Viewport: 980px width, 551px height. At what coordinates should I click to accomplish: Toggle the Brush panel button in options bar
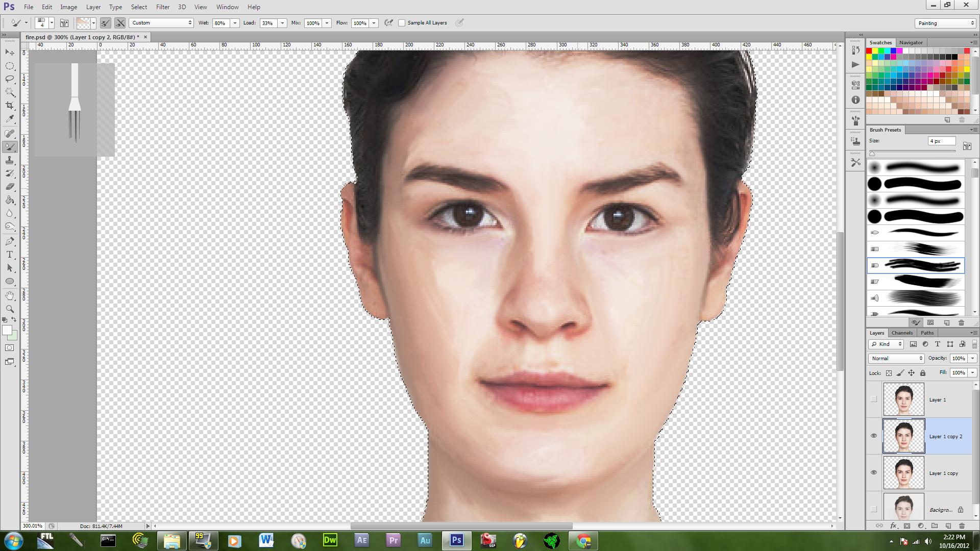pyautogui.click(x=64, y=23)
